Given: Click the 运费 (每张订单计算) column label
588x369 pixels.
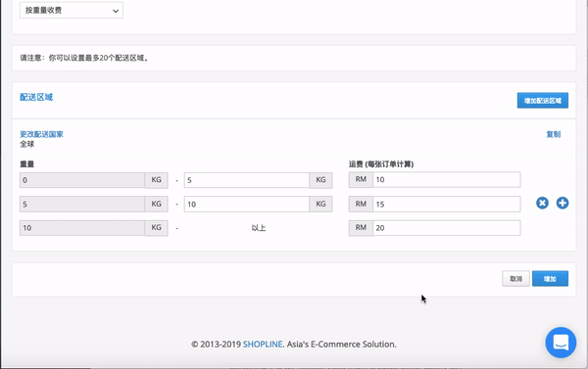Looking at the screenshot, I should (x=381, y=164).
